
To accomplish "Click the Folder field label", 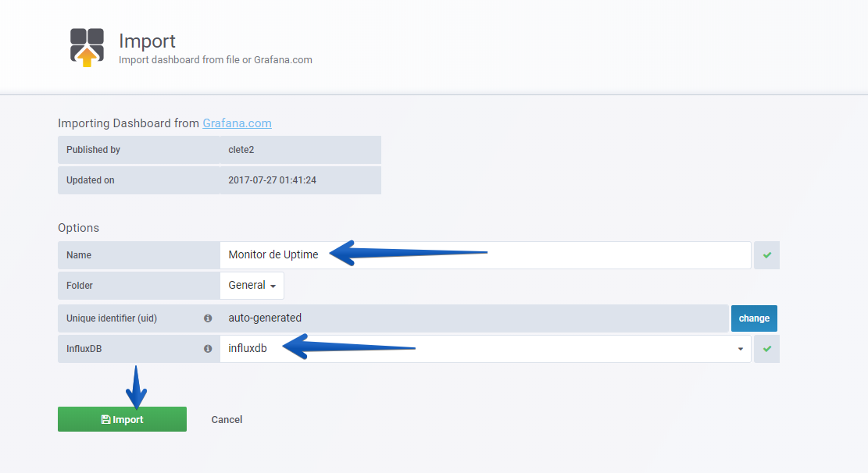I will click(80, 286).
